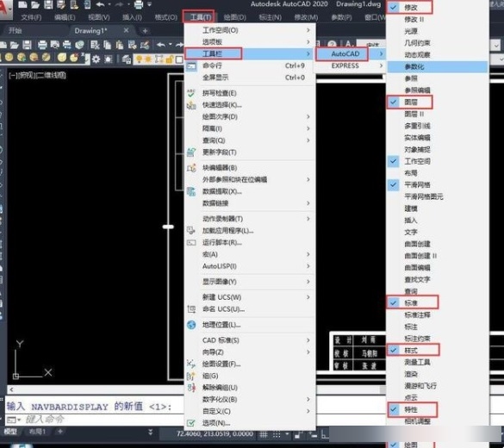Expand 工作空间(O) submenu
504x448 pixels.
250,30
